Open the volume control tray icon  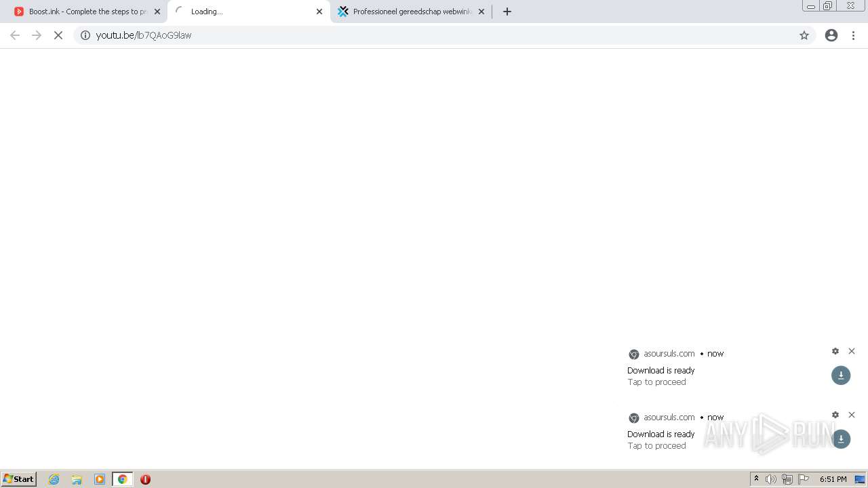[771, 479]
